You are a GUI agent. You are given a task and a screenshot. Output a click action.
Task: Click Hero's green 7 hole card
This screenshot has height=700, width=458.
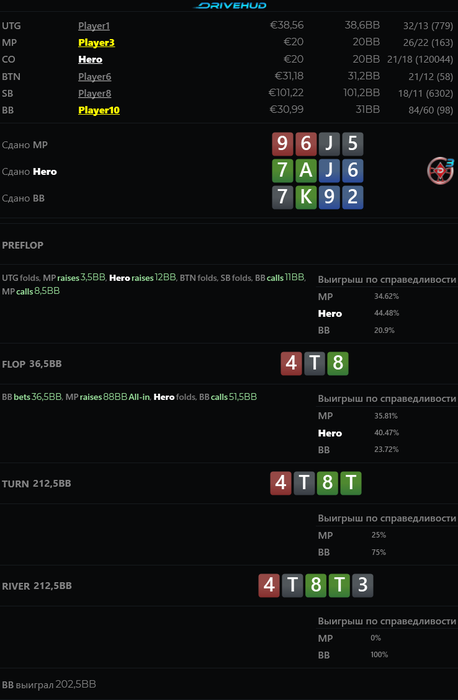click(x=283, y=171)
